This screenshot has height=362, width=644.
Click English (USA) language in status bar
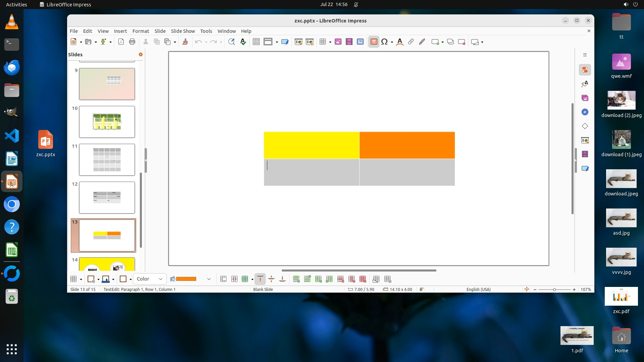click(x=478, y=289)
